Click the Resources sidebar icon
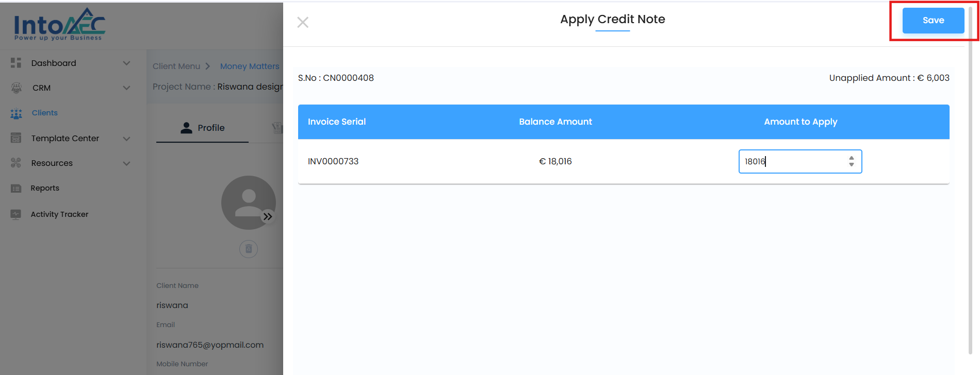This screenshot has width=980, height=375. tap(16, 163)
